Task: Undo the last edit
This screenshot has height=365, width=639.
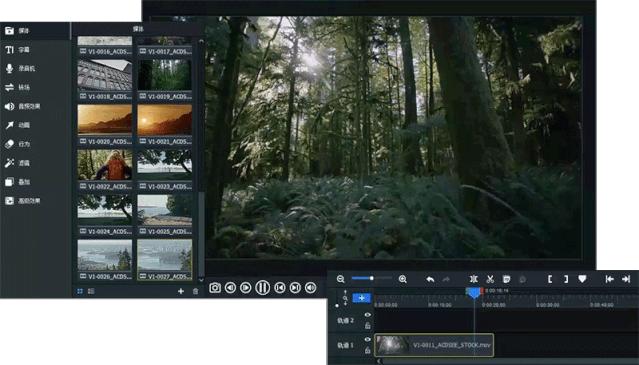Action: click(430, 279)
